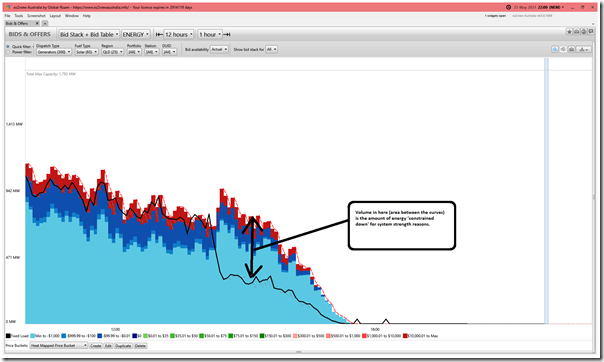604x362 pixels.
Task: Click the Total Max Capacity text
Action: [51, 74]
